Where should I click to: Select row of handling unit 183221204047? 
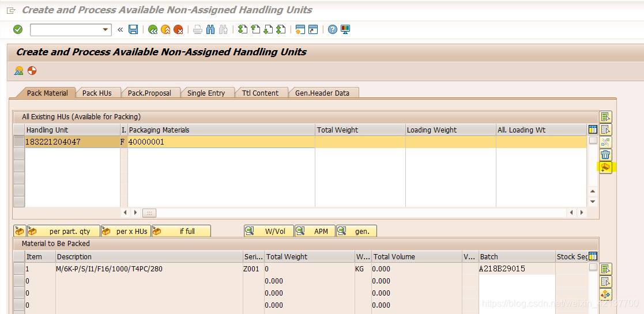click(19, 142)
